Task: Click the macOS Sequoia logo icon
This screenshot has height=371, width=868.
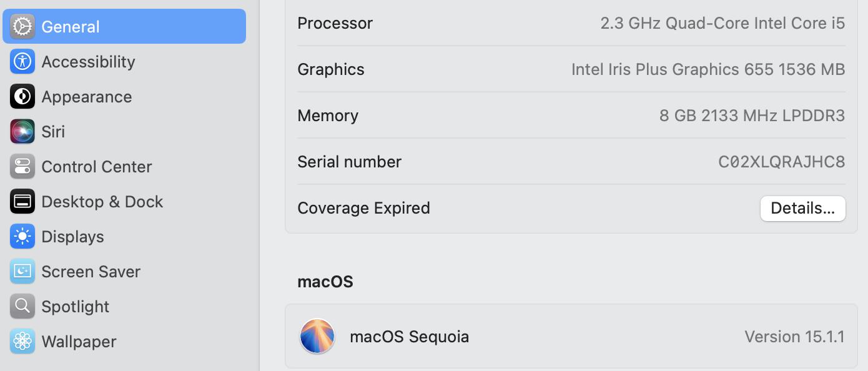Action: [317, 337]
